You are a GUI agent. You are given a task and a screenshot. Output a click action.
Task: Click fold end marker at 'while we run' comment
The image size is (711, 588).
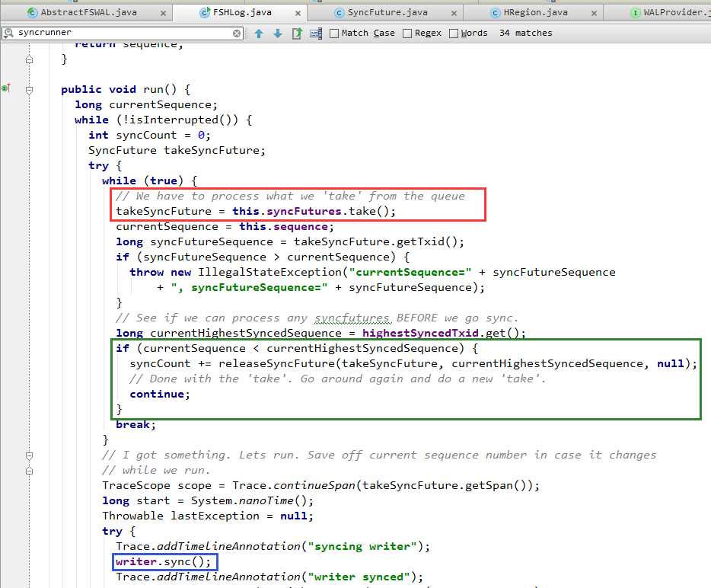pos(30,471)
